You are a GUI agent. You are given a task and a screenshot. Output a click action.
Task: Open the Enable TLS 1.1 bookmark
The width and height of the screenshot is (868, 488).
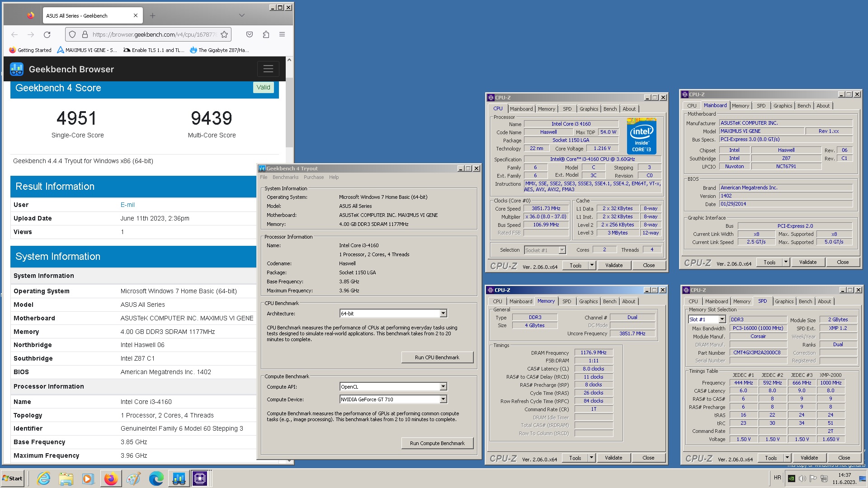coord(154,50)
